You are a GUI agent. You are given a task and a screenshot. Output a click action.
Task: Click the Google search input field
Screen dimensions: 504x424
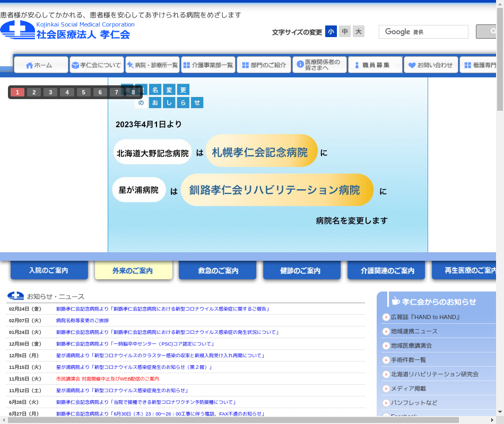tap(423, 32)
